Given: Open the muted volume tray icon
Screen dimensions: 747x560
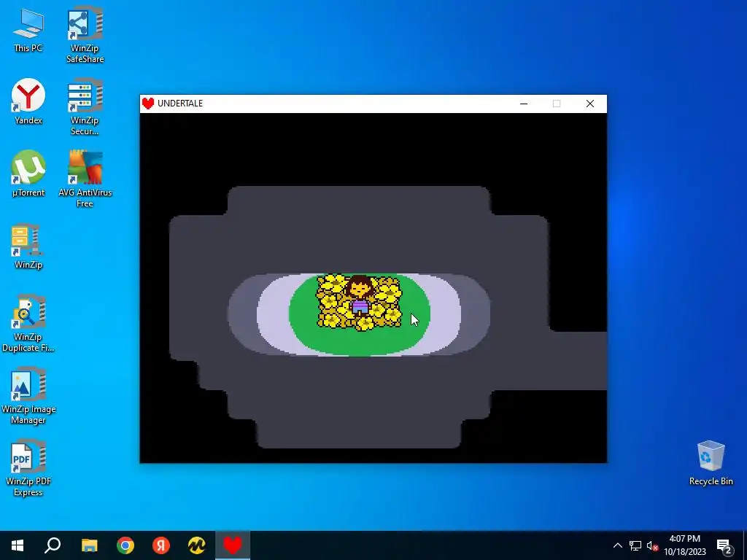Looking at the screenshot, I should pos(652,545).
